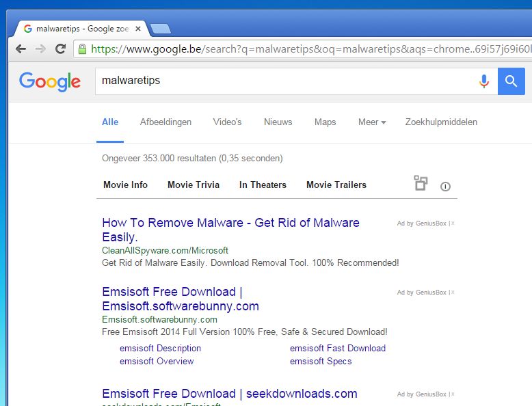Click the green HTTPS padlock icon

[82, 49]
